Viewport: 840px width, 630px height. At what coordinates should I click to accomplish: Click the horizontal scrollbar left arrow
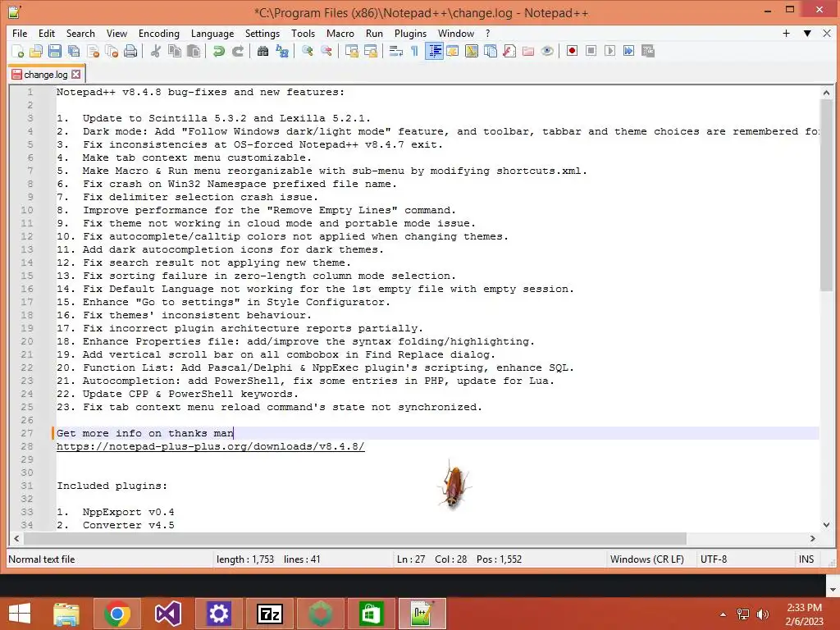[16, 538]
